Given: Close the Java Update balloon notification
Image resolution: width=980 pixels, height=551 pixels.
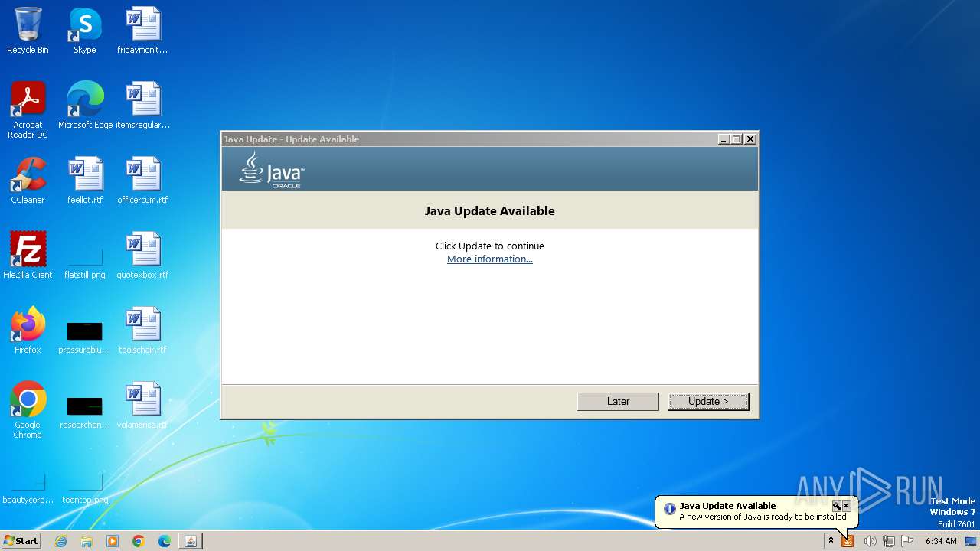Looking at the screenshot, I should point(846,506).
